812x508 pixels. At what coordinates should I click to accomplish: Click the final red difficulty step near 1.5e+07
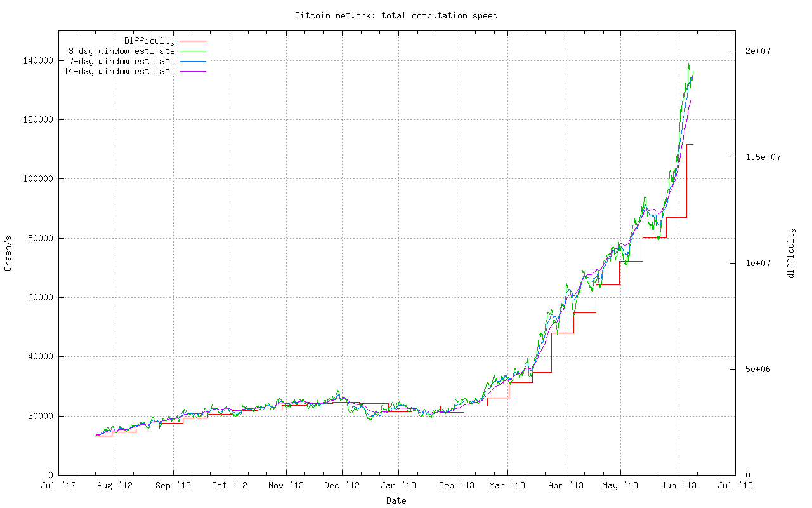tap(690, 145)
